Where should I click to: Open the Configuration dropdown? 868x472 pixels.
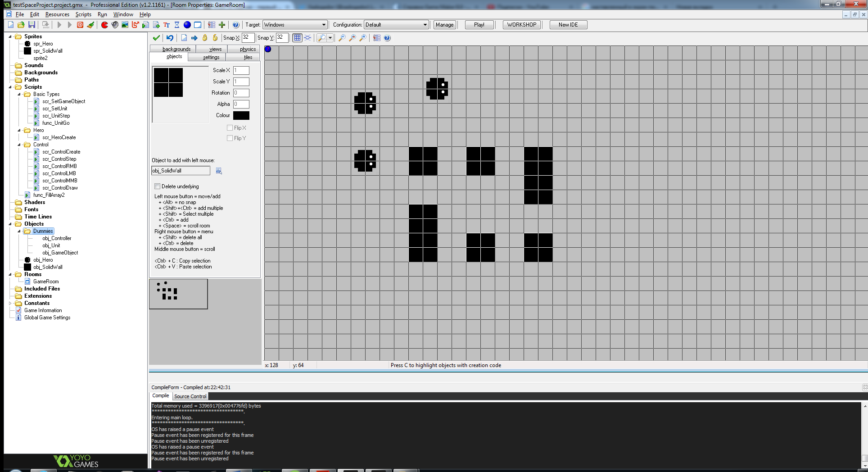[425, 25]
